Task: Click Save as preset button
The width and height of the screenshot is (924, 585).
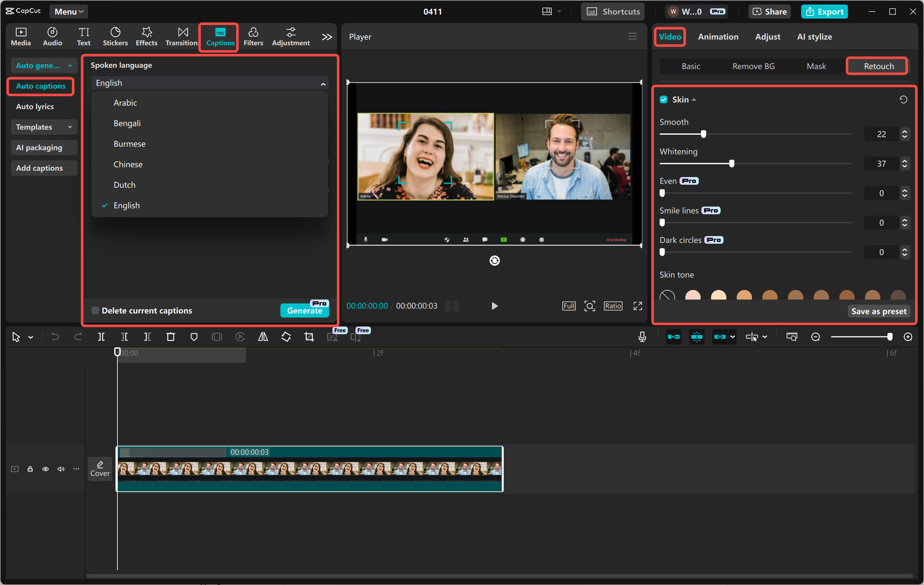Action: 878,311
